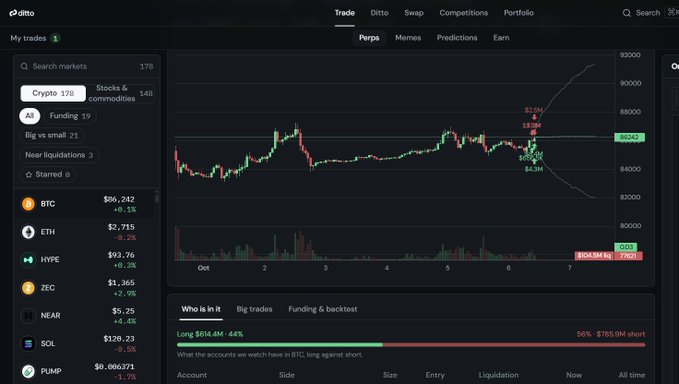Screen dimensions: 679x384
Task: Switch to Predictions sub-tab
Action: click(x=457, y=38)
